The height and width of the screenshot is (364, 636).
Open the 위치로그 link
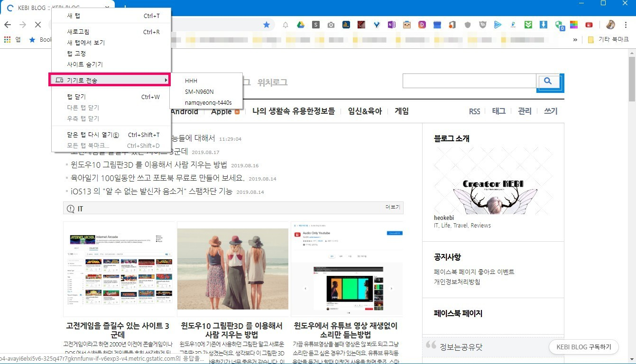point(272,82)
